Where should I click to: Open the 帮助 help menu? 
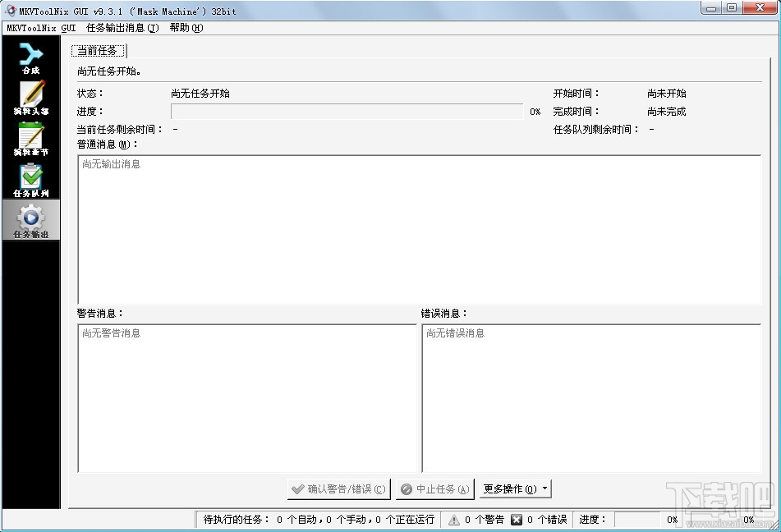(186, 27)
